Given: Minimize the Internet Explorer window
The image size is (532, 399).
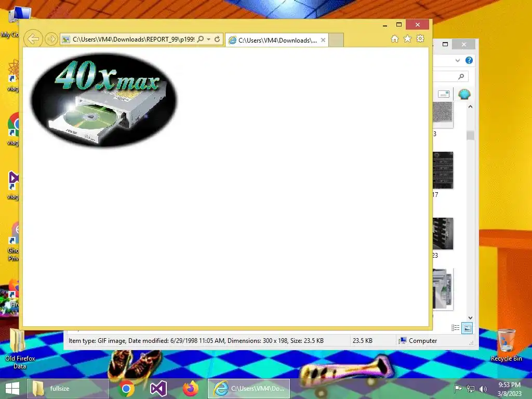Looking at the screenshot, I should click(385, 25).
